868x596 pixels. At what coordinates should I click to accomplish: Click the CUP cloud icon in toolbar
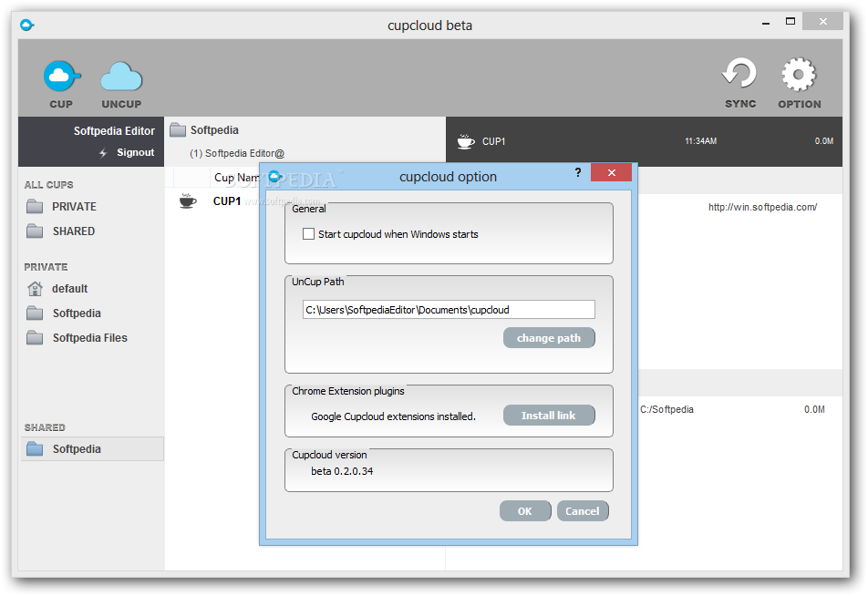click(61, 76)
